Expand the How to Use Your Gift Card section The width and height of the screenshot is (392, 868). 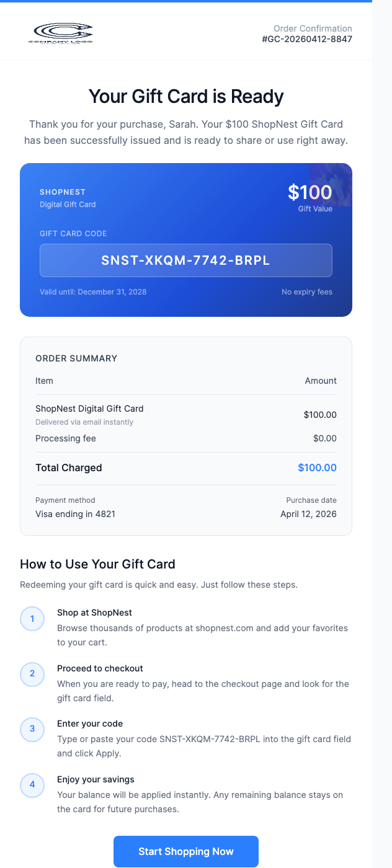pyautogui.click(x=97, y=564)
